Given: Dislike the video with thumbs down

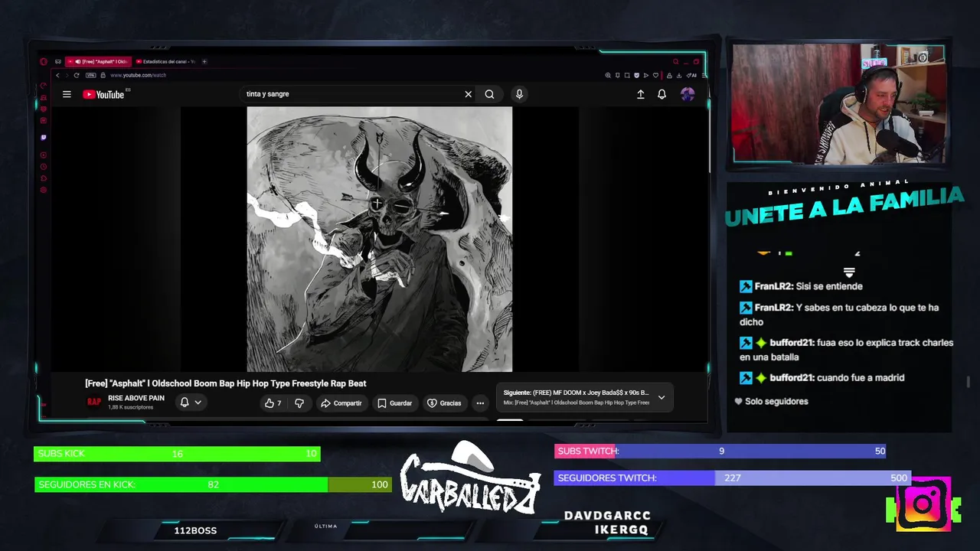Looking at the screenshot, I should tap(299, 403).
